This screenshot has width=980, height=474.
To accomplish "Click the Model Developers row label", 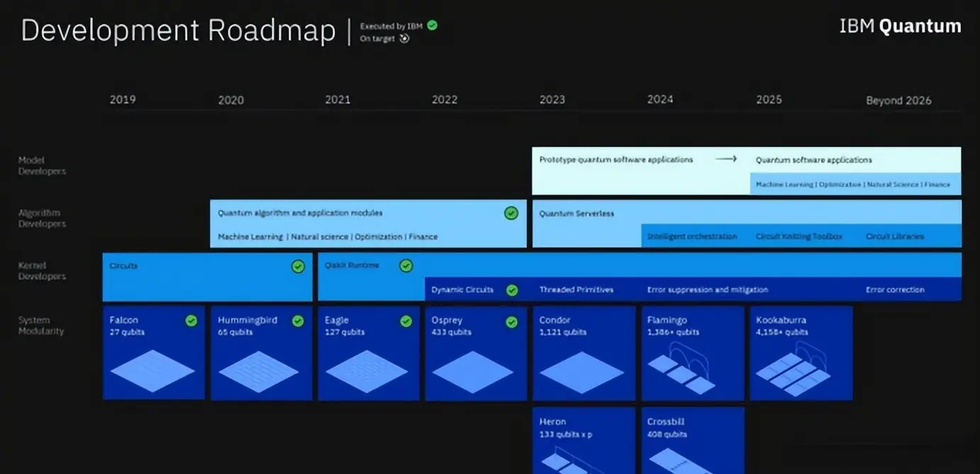I will coord(42,165).
